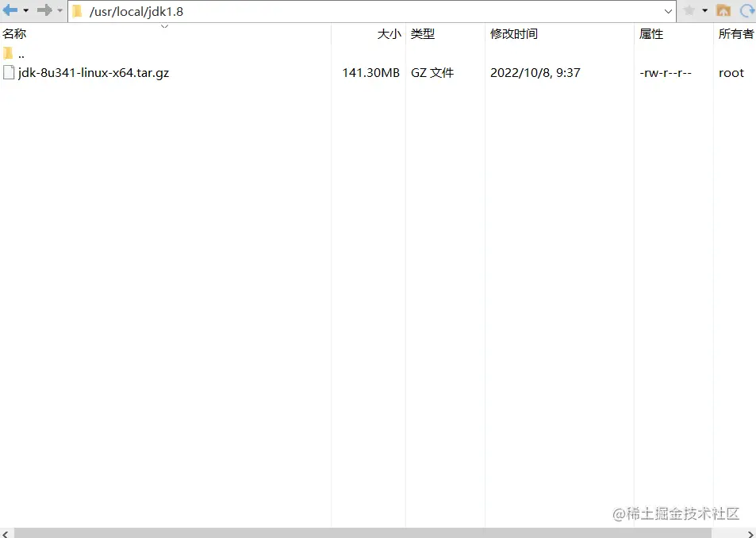The width and height of the screenshot is (756, 538).
Task: Go forward with the gray right arrow
Action: click(44, 10)
